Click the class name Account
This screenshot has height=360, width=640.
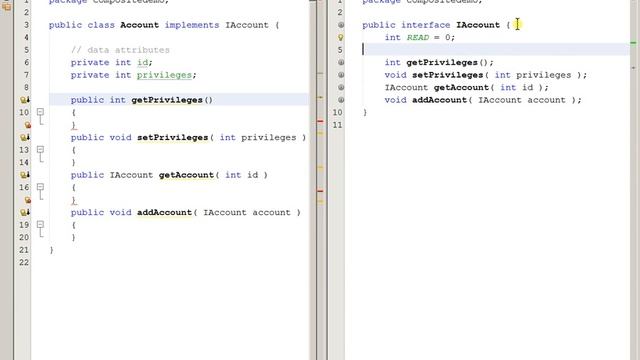[x=139, y=25]
